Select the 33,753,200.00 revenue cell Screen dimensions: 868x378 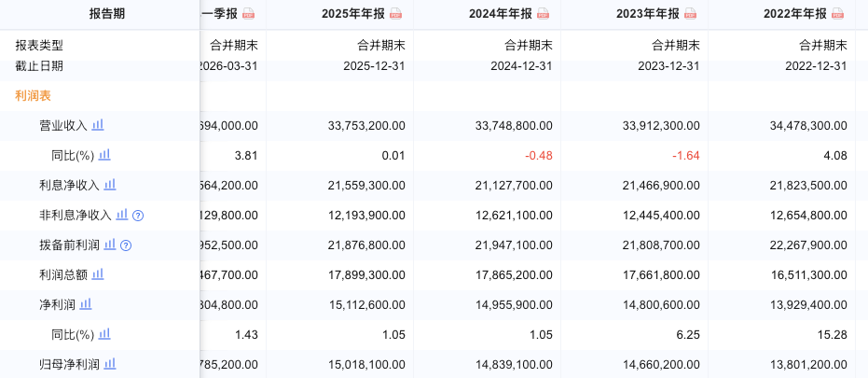click(x=364, y=126)
